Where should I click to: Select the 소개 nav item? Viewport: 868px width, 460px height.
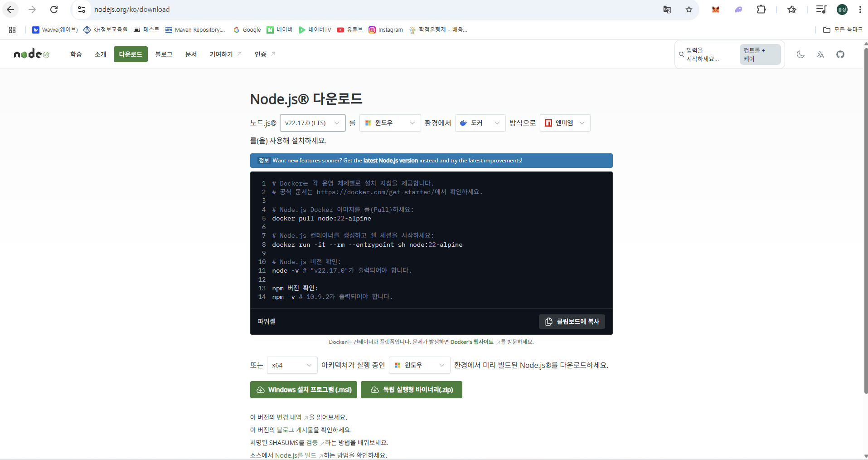pyautogui.click(x=101, y=54)
